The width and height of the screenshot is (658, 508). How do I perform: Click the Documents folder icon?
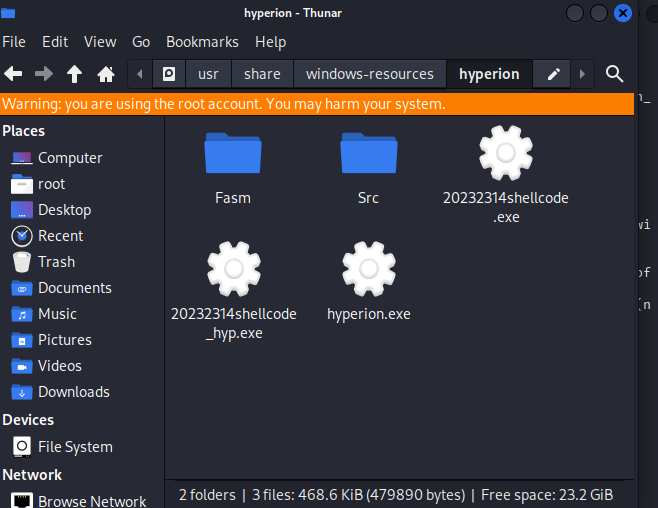coord(22,288)
